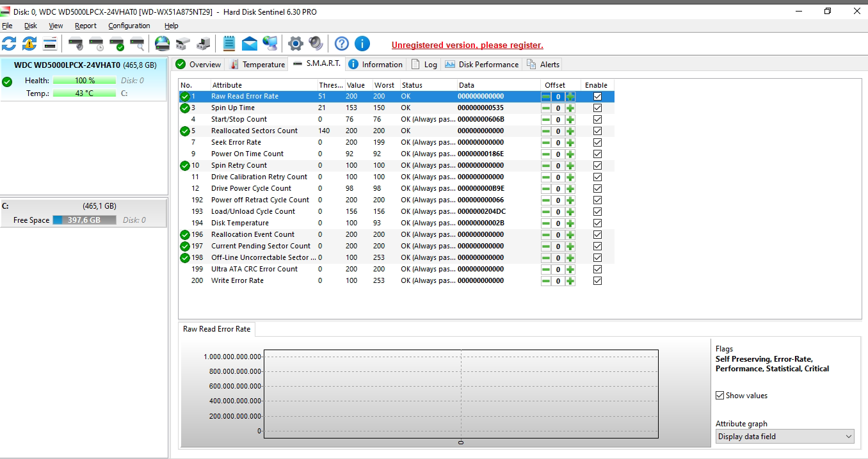Click the refresh icon with yellow warning sign
Image resolution: width=868 pixels, height=459 pixels.
29,44
